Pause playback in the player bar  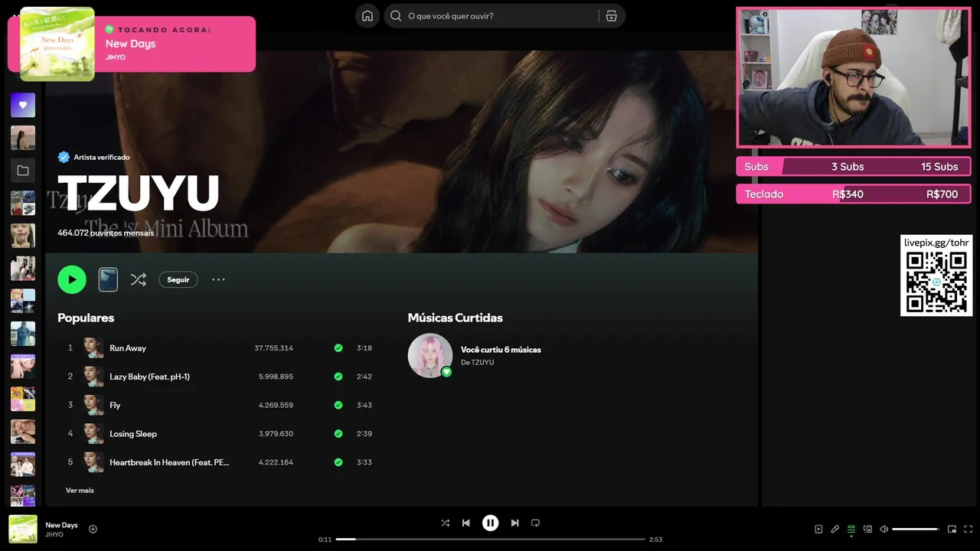click(490, 523)
